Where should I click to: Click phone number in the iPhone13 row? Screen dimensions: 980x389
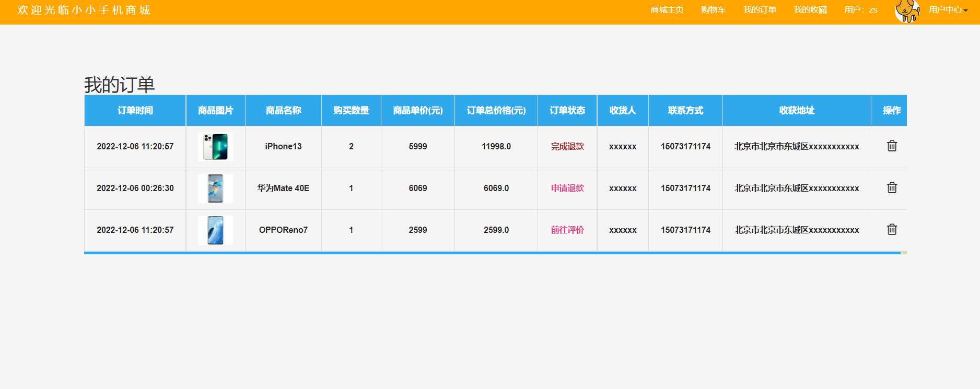(x=685, y=147)
